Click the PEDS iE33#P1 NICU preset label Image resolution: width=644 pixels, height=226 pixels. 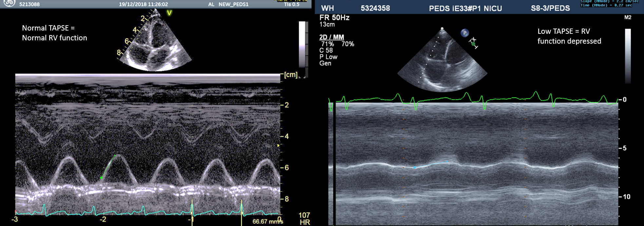[x=465, y=9]
